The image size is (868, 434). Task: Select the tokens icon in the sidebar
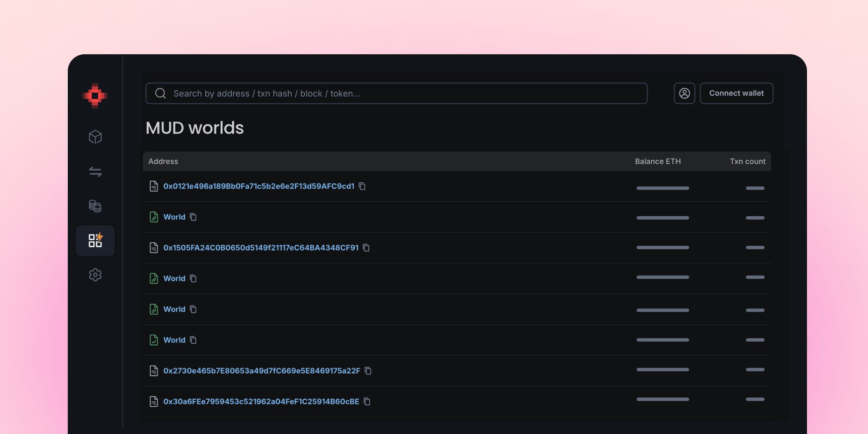click(x=95, y=206)
